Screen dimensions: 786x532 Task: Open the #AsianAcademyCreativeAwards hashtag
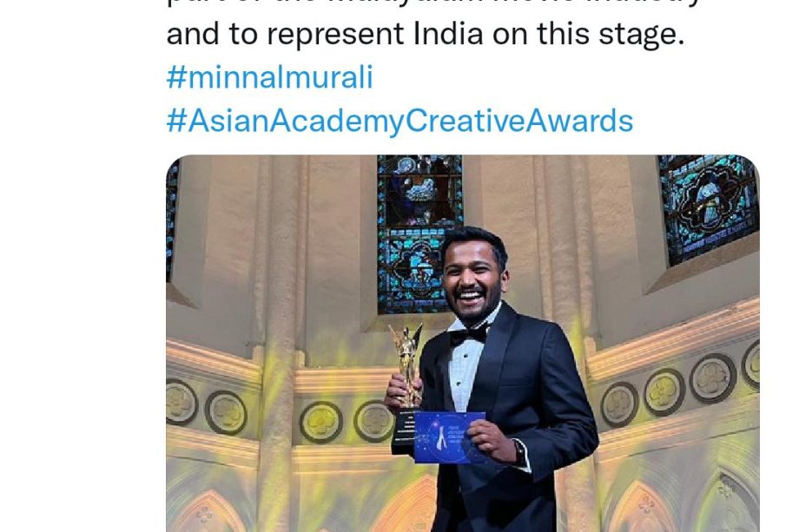400,122
